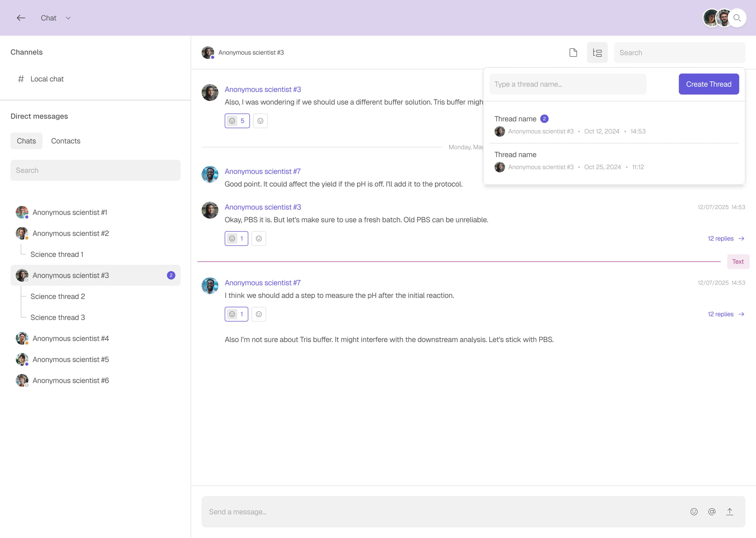Expand the Chat dropdown chevron

click(68, 18)
